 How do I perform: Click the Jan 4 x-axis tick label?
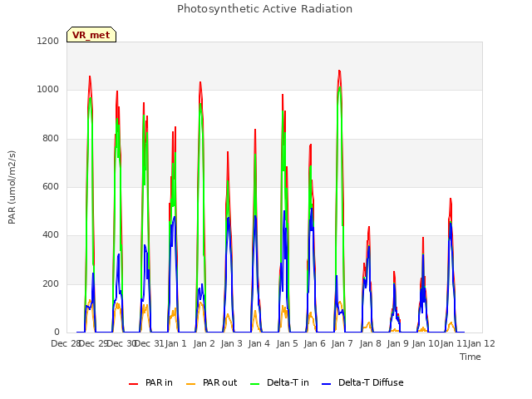click(x=259, y=343)
